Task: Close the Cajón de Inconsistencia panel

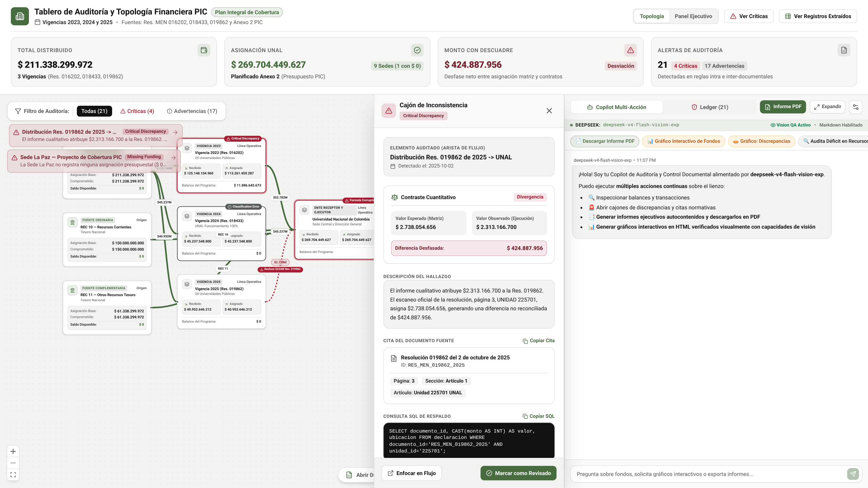Action: point(549,111)
